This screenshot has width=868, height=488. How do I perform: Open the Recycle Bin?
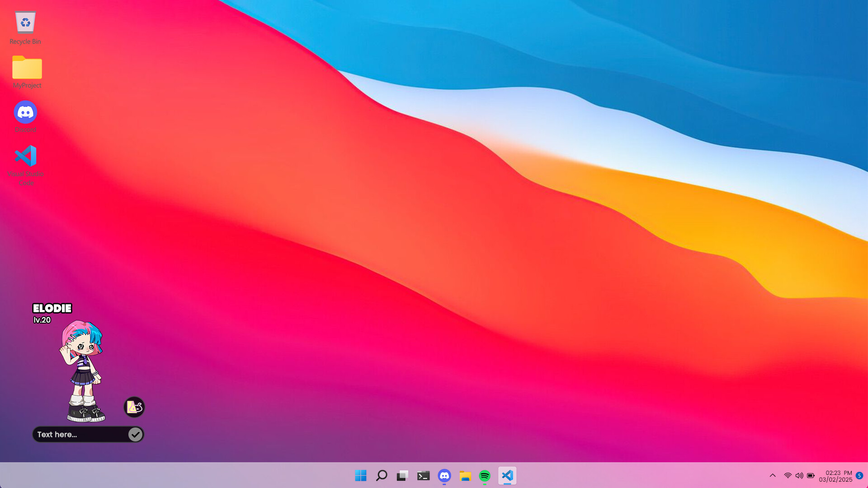click(25, 23)
